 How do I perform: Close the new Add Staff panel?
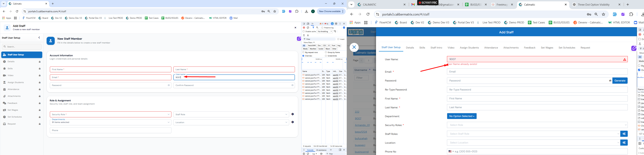point(295,28)
